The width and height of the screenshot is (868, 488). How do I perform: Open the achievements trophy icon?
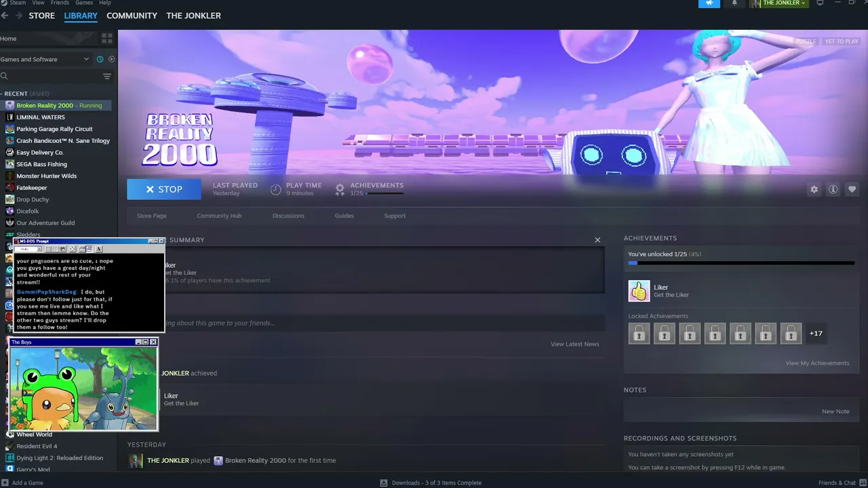[340, 190]
